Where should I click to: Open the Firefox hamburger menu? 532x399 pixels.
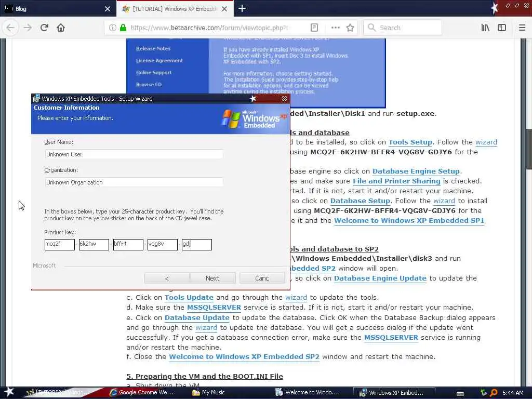[x=522, y=28]
